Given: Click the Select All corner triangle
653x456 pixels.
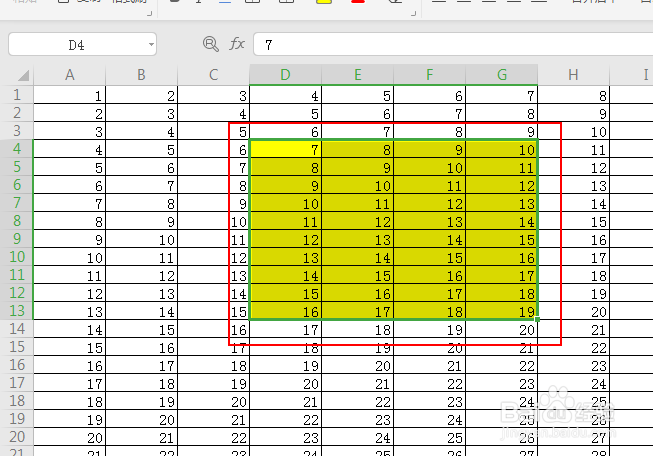Looking at the screenshot, I should tap(23, 75).
